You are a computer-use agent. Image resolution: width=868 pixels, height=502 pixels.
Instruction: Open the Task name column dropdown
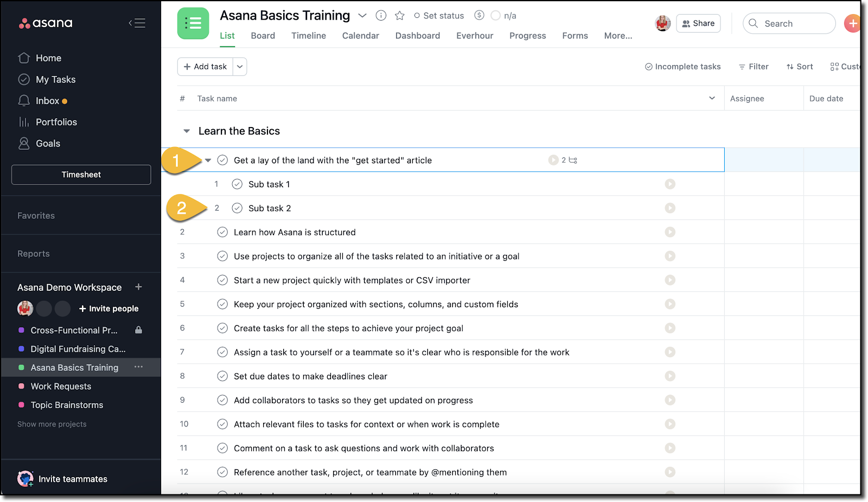click(712, 98)
